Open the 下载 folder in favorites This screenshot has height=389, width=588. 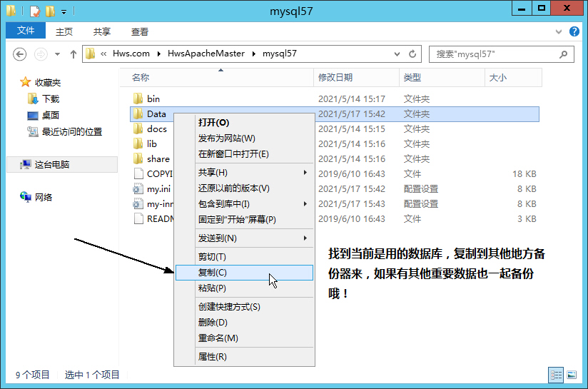[50, 98]
